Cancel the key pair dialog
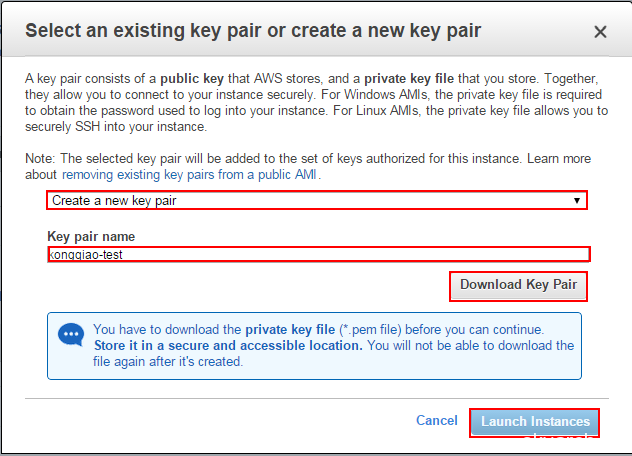The image size is (632, 456). 437,421
